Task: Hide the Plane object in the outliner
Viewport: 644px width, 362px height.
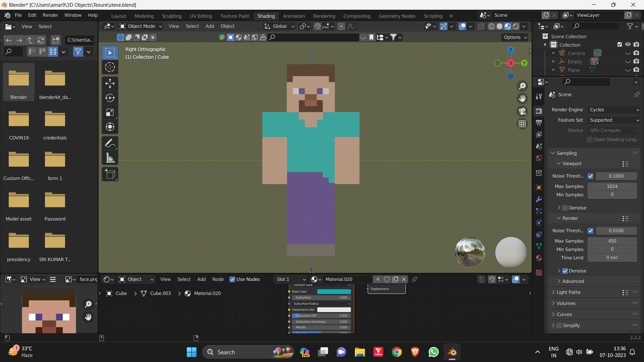Action: [627, 70]
